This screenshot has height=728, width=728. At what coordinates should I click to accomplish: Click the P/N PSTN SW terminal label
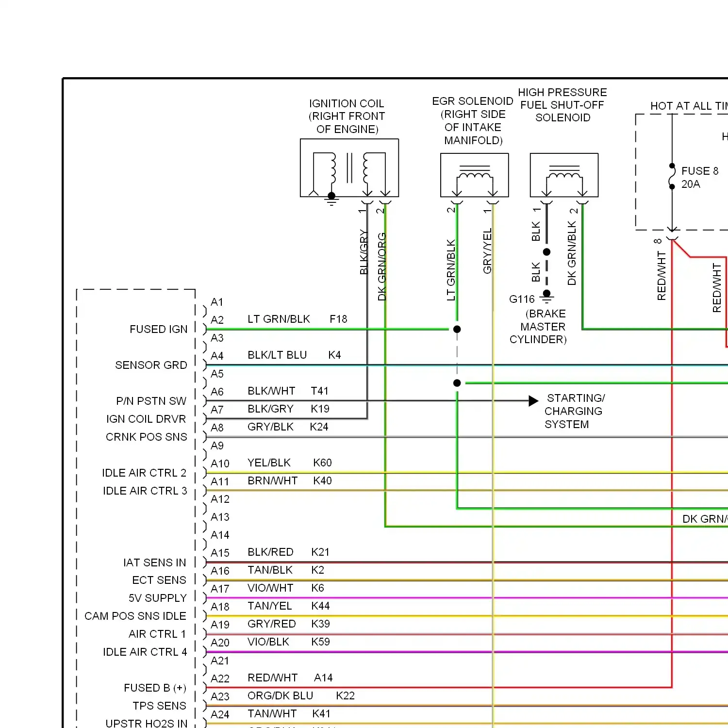click(151, 401)
